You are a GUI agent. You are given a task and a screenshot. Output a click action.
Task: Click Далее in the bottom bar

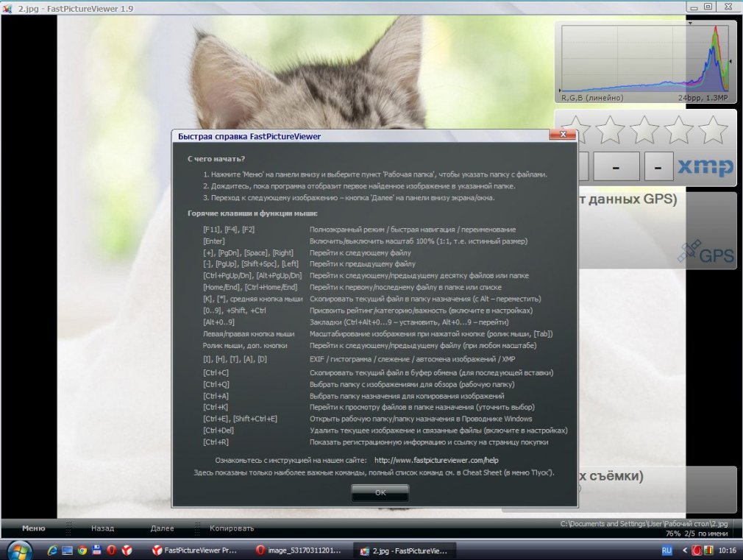162,528
